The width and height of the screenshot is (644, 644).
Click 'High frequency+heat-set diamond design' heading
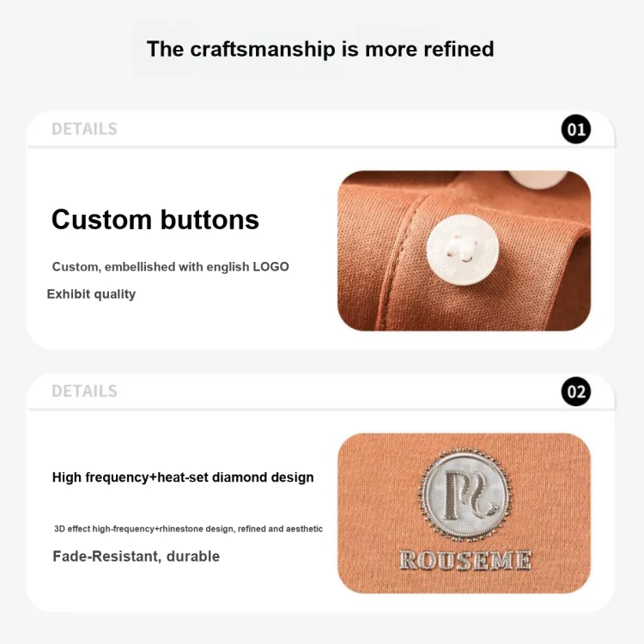pyautogui.click(x=183, y=477)
